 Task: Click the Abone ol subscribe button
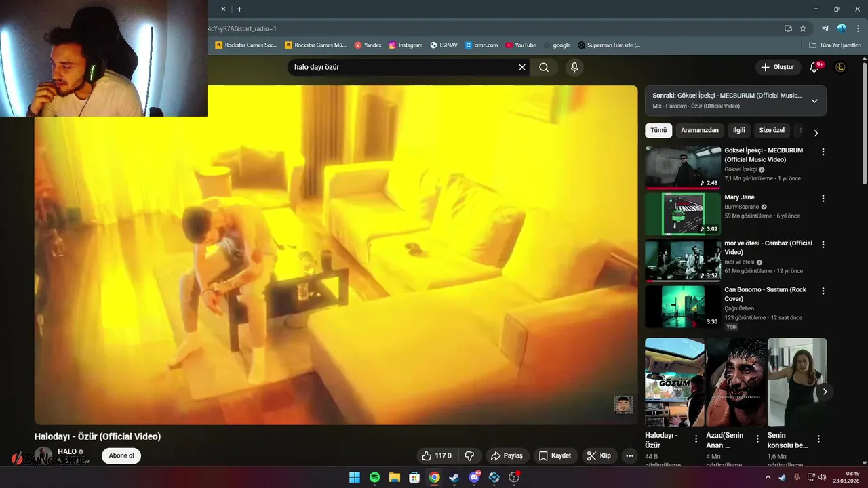click(121, 455)
